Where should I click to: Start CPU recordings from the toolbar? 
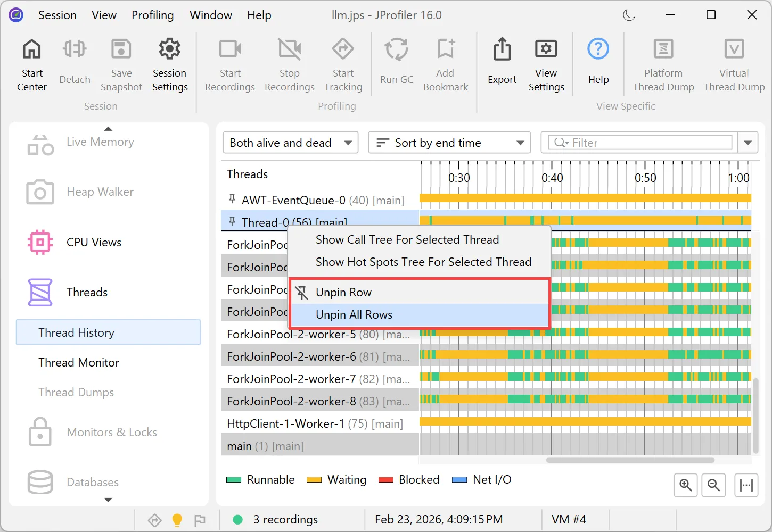pyautogui.click(x=229, y=64)
